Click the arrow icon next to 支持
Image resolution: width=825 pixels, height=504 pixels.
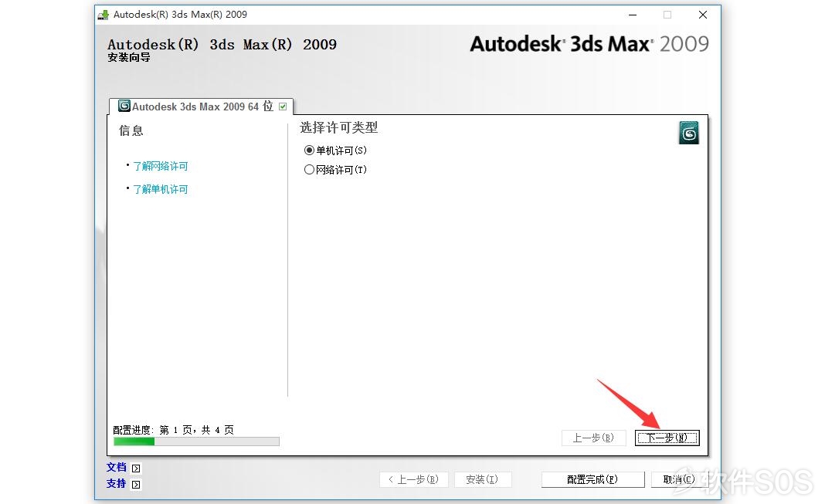[x=136, y=485]
